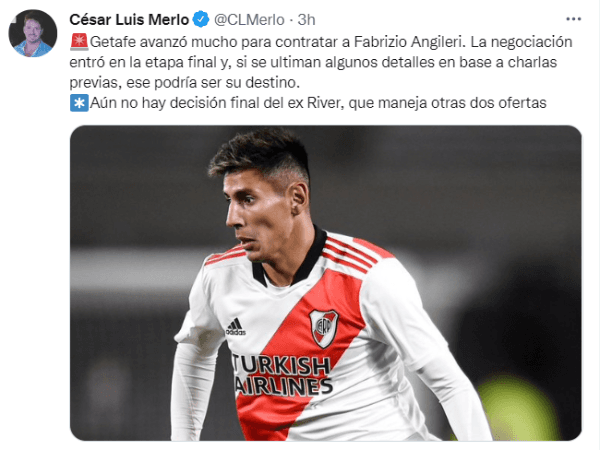Click the red siren emoji
Viewport: 600px width, 450px height.
tap(79, 42)
